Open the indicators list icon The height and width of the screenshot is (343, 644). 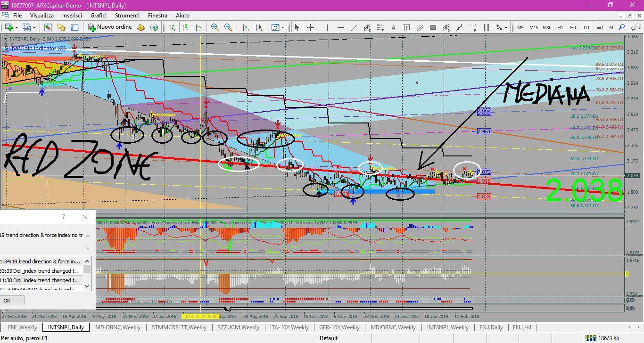(275, 27)
